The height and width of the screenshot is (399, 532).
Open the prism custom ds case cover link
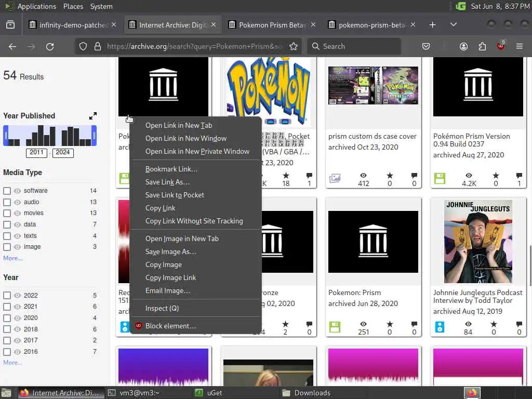tap(372, 137)
